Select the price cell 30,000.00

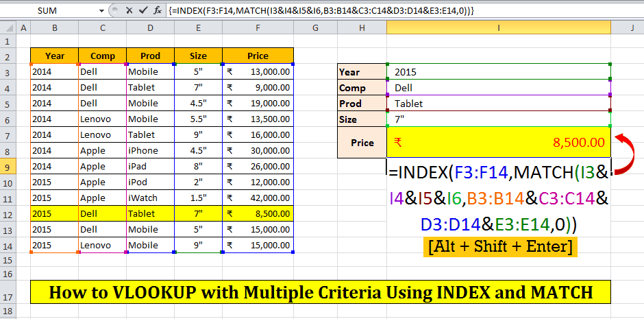(258, 150)
